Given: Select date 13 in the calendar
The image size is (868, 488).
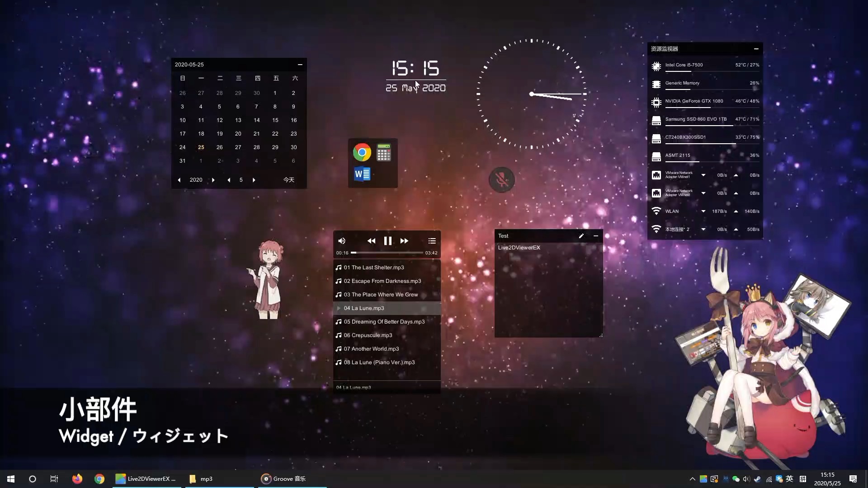Looking at the screenshot, I should (x=238, y=120).
